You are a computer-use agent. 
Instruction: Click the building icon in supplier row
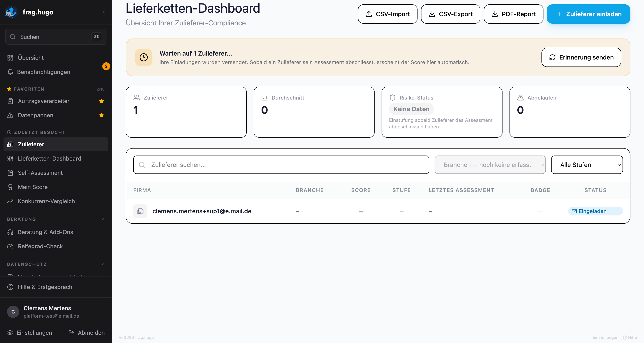[140, 211]
